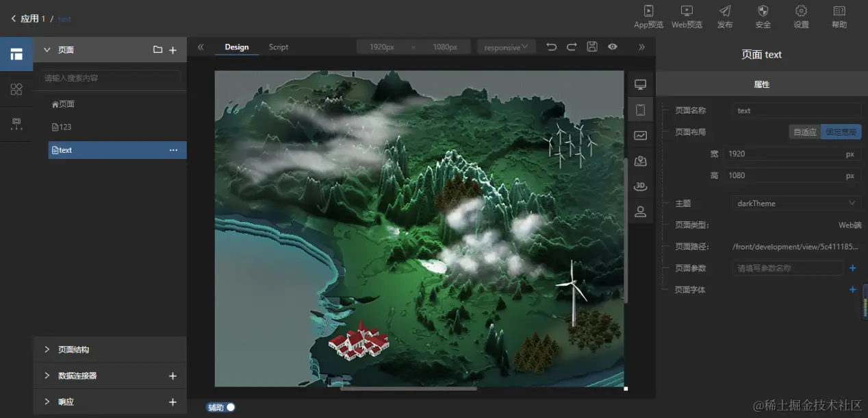
Task: Select the map component icon
Action: tap(641, 161)
